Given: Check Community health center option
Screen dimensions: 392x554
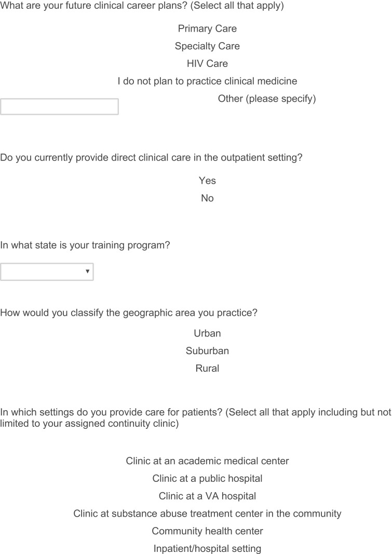Looking at the screenshot, I should pyautogui.click(x=207, y=532).
